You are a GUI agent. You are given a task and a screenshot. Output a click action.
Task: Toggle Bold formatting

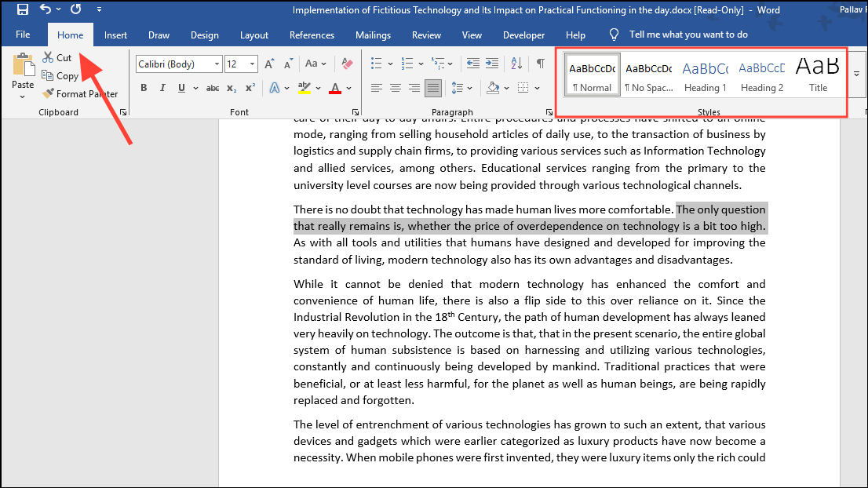click(144, 87)
